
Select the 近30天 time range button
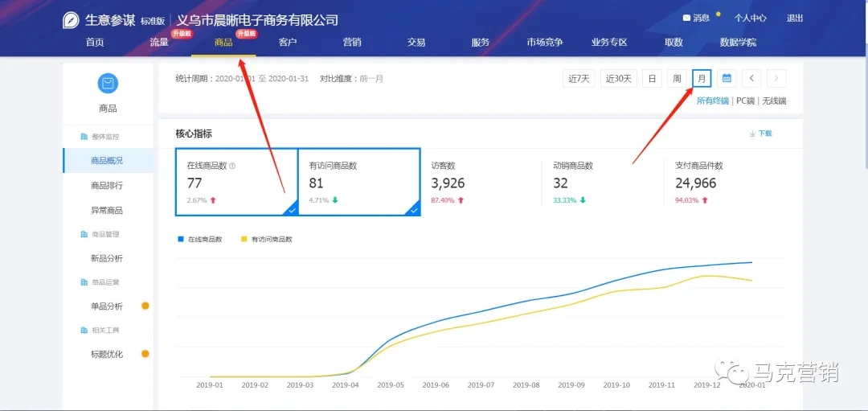[618, 78]
